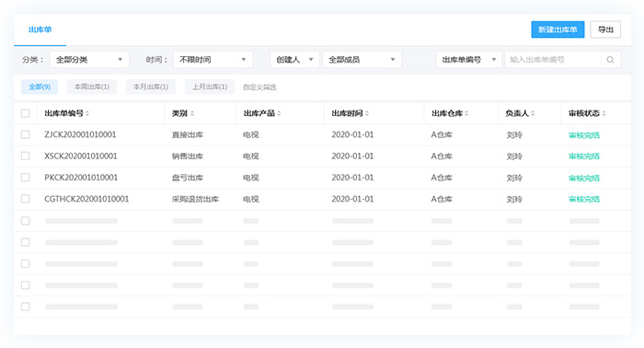Click 电视 in CGTHCK202001010001 row

click(251, 199)
